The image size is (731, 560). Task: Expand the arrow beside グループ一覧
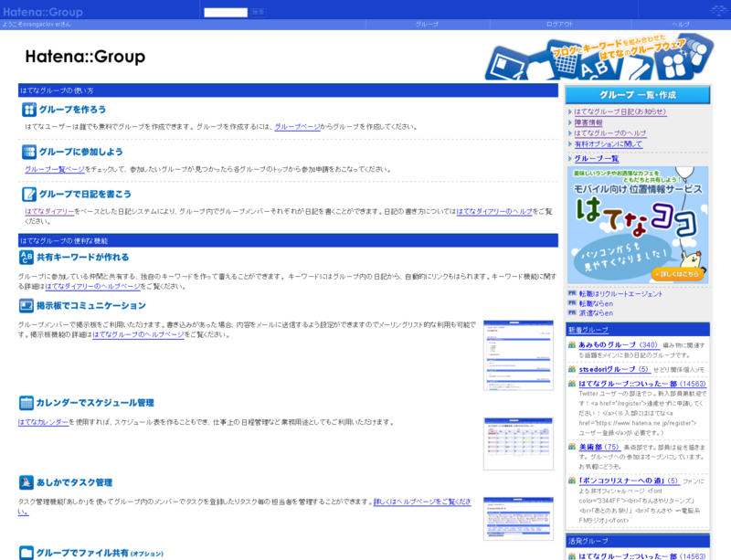pos(569,159)
